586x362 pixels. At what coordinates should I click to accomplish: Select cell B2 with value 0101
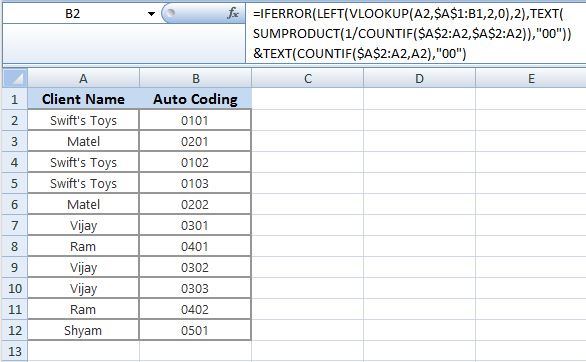(x=195, y=120)
